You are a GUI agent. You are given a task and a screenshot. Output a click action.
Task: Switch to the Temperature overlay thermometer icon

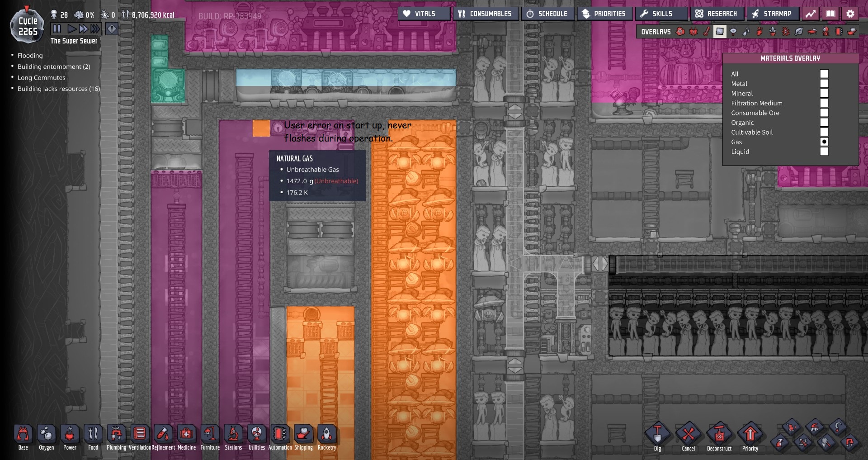point(707,32)
